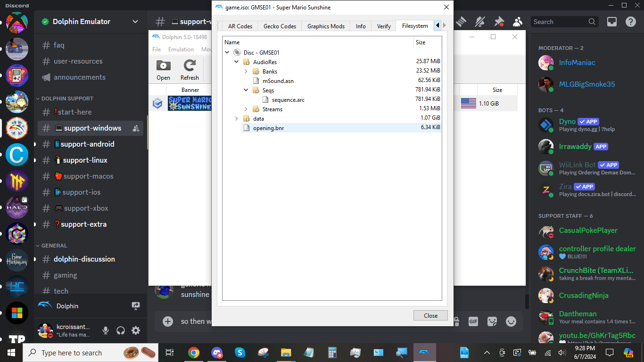Open the GIF picker
The height and width of the screenshot is (362, 644).
coord(473,321)
